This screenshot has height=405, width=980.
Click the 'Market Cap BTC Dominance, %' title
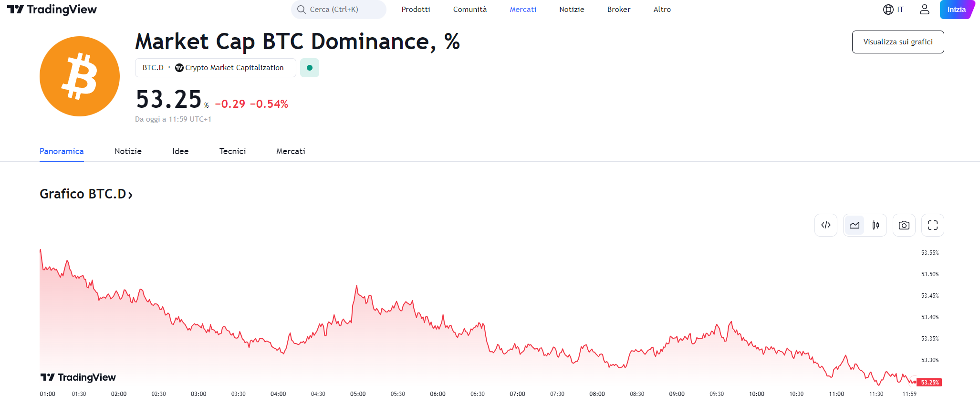pos(298,42)
